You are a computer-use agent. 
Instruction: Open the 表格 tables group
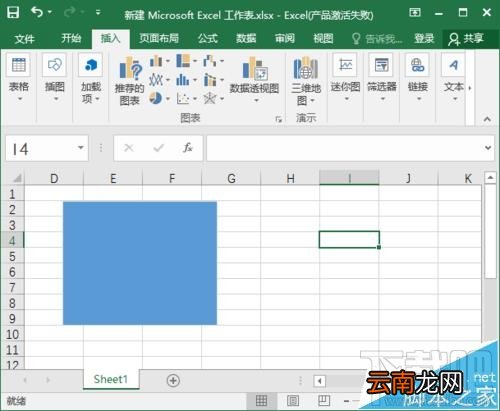point(19,78)
